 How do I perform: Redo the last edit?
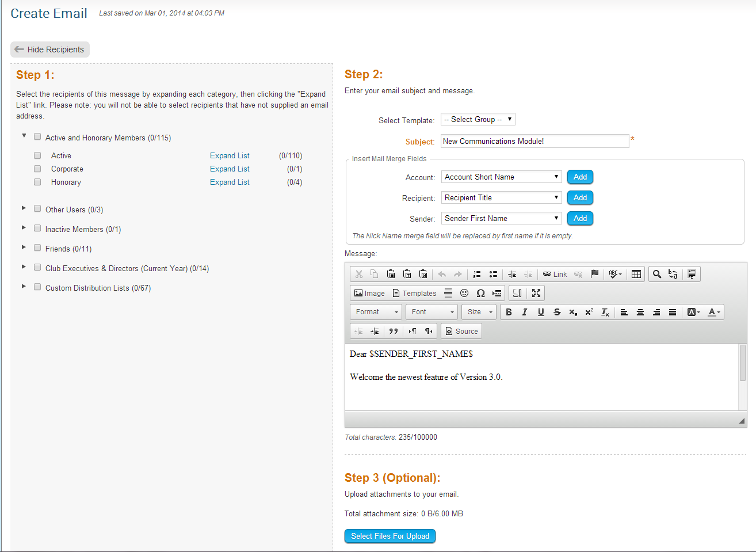pyautogui.click(x=458, y=274)
